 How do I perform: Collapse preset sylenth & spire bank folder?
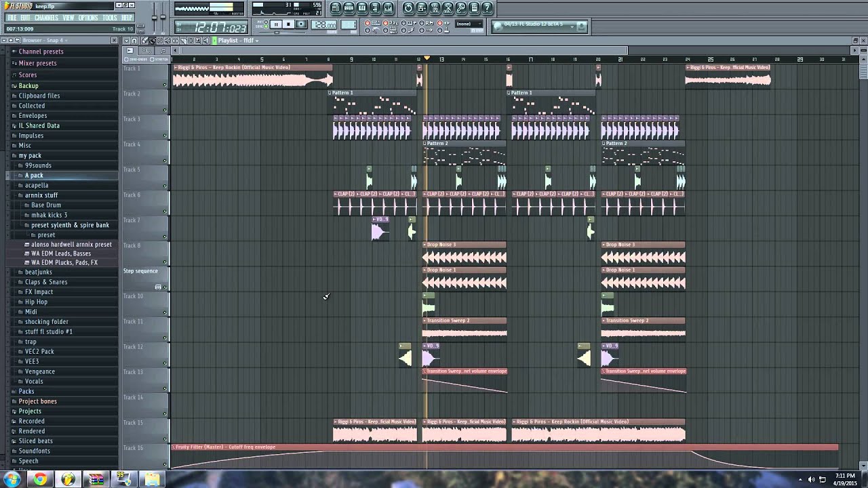70,225
